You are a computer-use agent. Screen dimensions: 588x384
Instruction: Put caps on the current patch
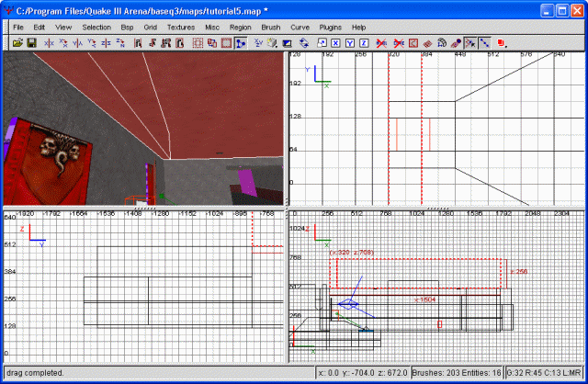click(x=456, y=43)
